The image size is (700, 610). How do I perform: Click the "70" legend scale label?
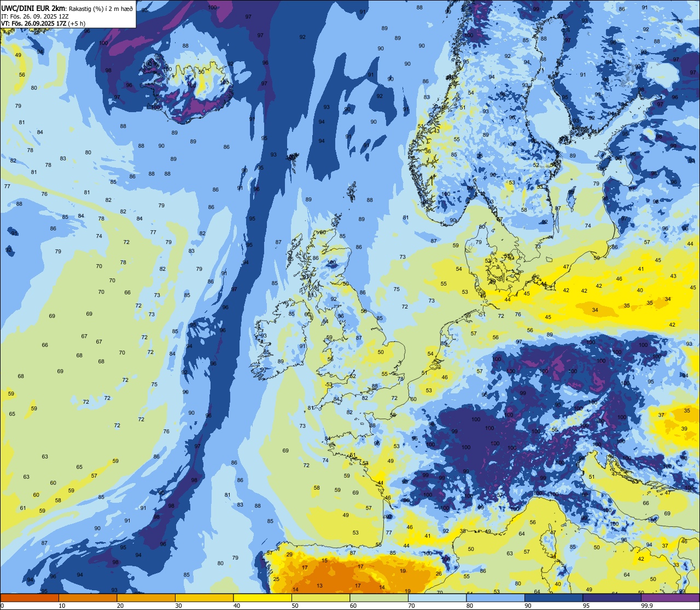[411, 606]
